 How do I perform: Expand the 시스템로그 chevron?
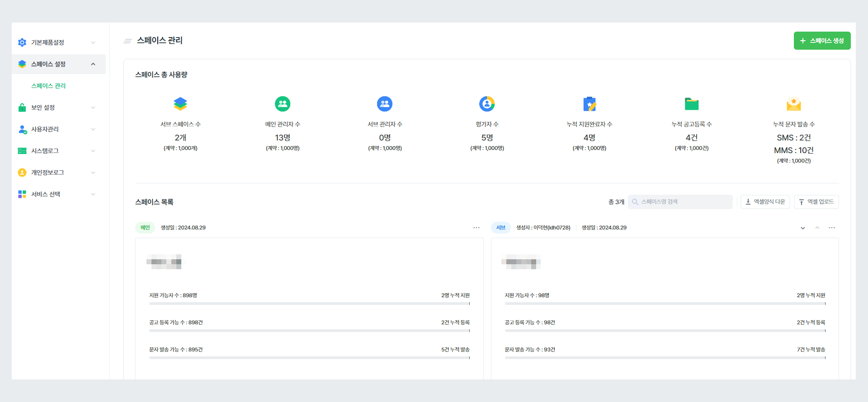(93, 151)
